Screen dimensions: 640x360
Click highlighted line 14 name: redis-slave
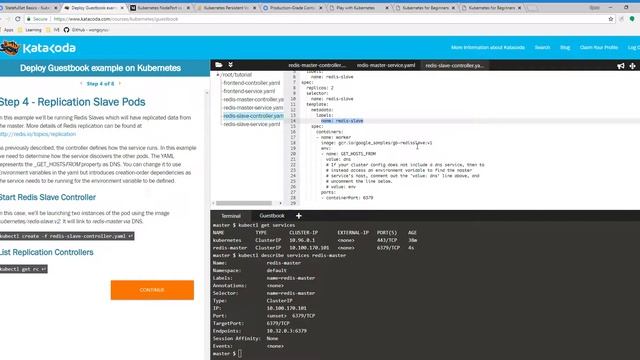(342, 121)
